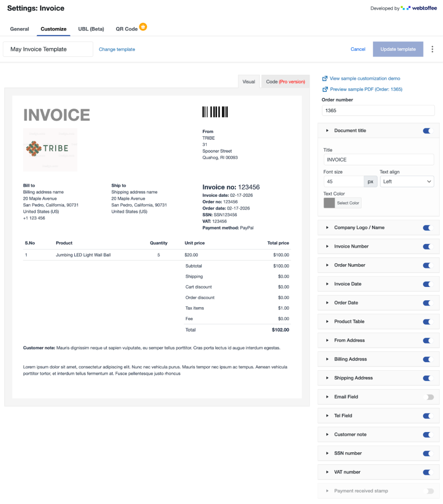Image resolution: width=443 pixels, height=504 pixels.
Task: Enable the Email Field toggle
Action: [429, 397]
